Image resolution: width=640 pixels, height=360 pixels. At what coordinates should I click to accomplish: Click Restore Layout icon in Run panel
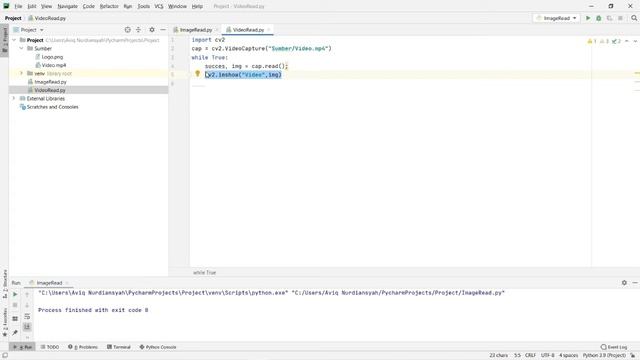pyautogui.click(x=15, y=318)
